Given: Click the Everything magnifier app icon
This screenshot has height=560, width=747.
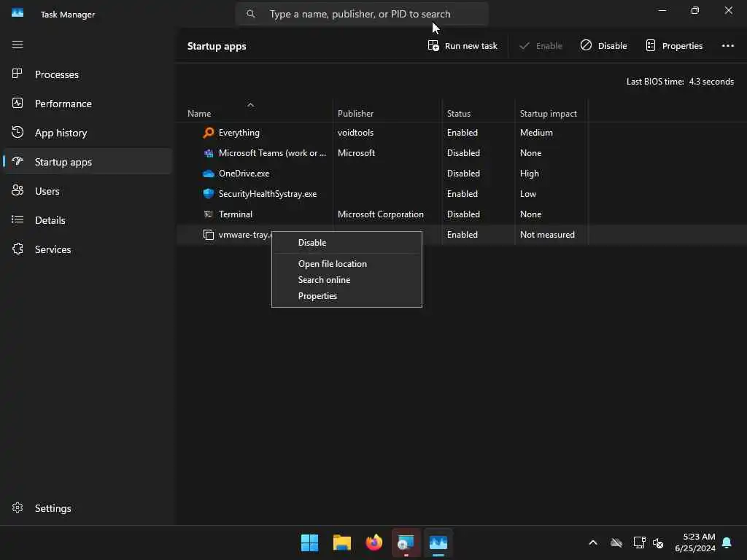Looking at the screenshot, I should coord(208,133).
